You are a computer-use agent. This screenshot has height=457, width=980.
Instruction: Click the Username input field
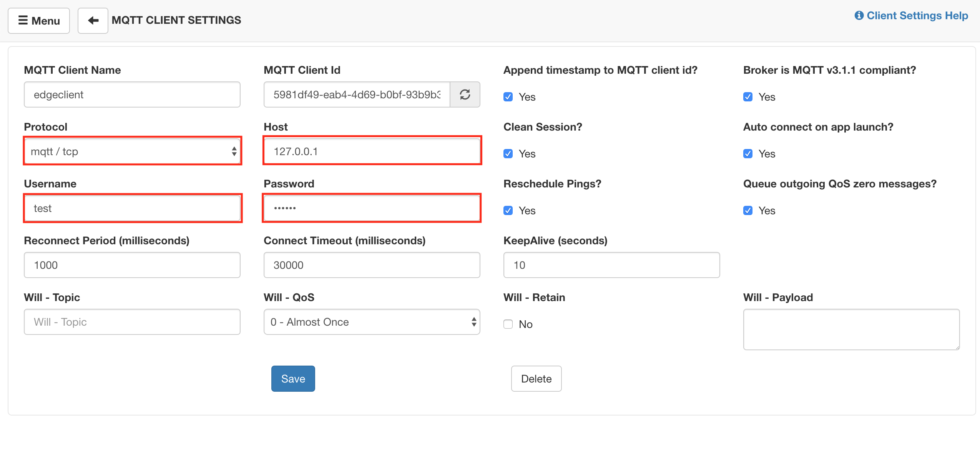click(x=132, y=208)
